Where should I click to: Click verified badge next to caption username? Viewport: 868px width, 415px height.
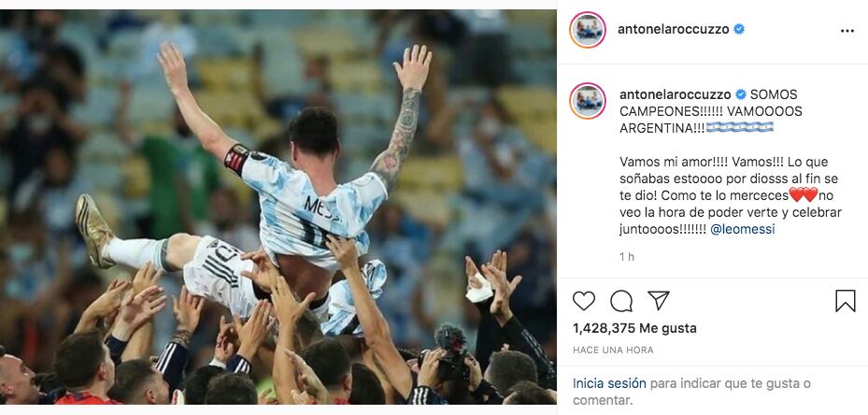(740, 94)
